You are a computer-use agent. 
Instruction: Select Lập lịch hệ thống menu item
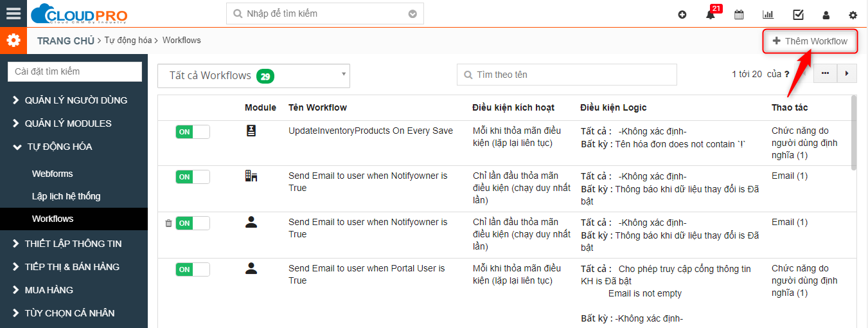[x=66, y=196]
